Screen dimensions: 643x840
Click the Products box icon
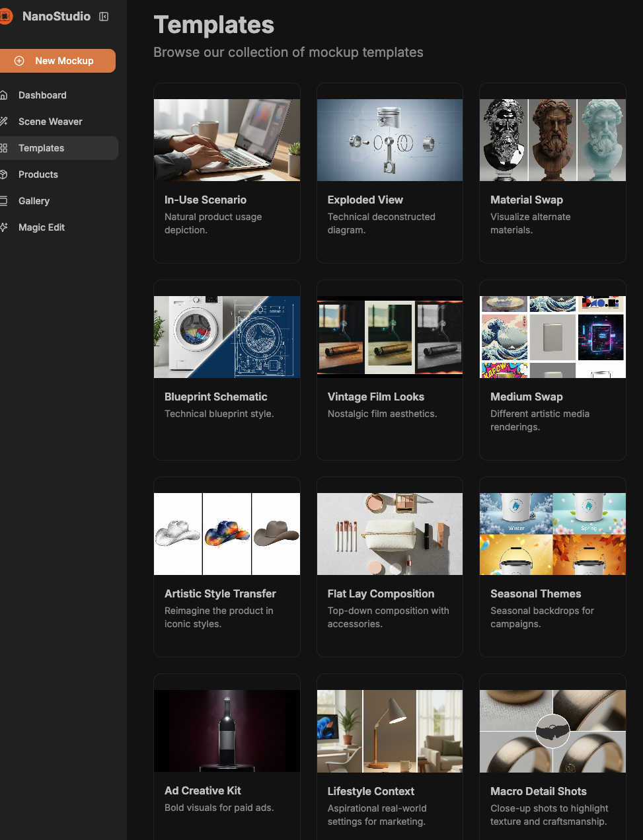tap(4, 174)
